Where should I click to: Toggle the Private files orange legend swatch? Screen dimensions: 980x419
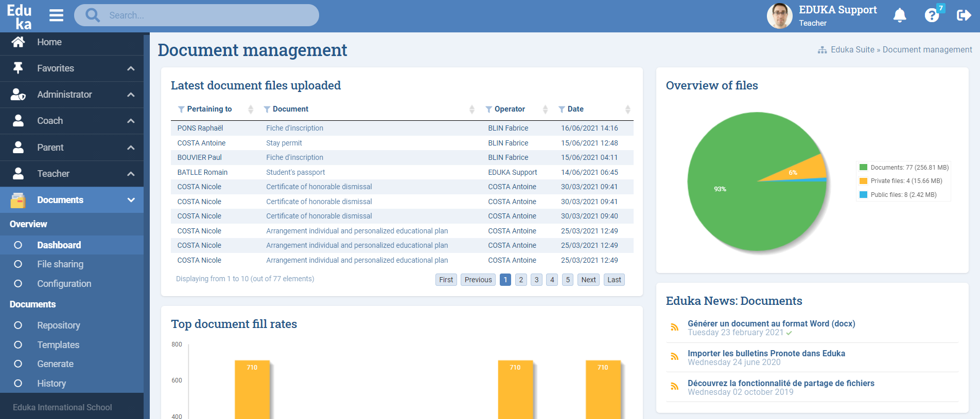tap(864, 181)
